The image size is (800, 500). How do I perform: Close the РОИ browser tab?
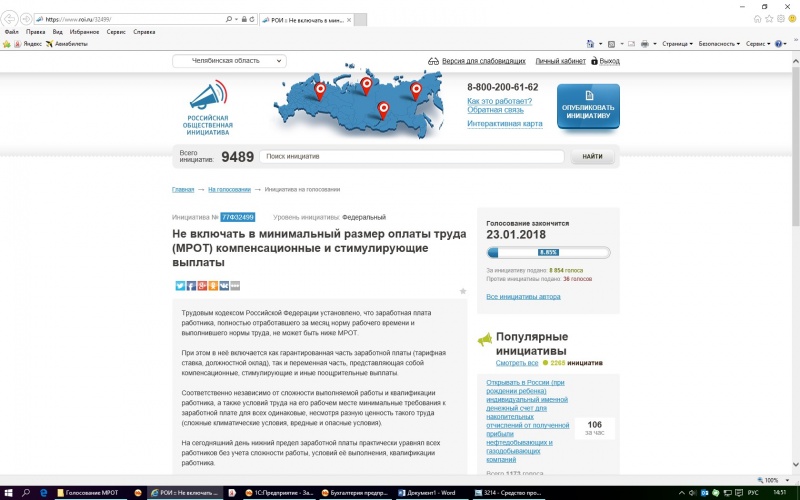coord(349,20)
